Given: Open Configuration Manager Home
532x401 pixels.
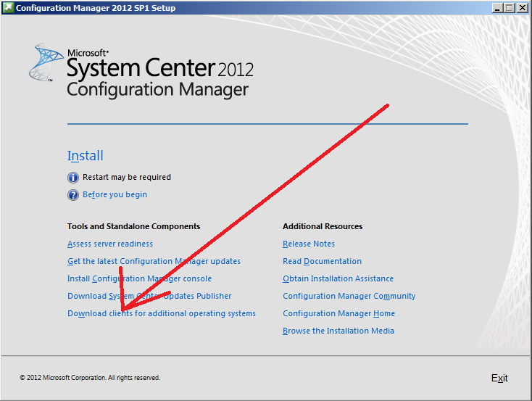Looking at the screenshot, I should (x=338, y=313).
